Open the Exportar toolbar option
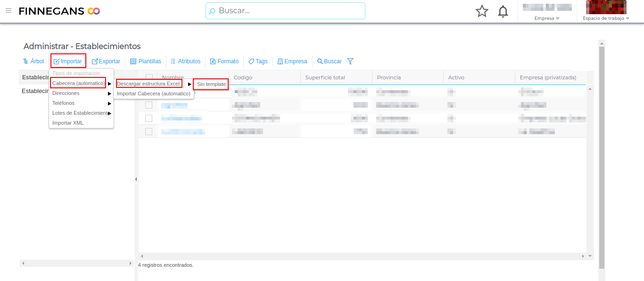Screen dimensions: 644x281 [106, 61]
